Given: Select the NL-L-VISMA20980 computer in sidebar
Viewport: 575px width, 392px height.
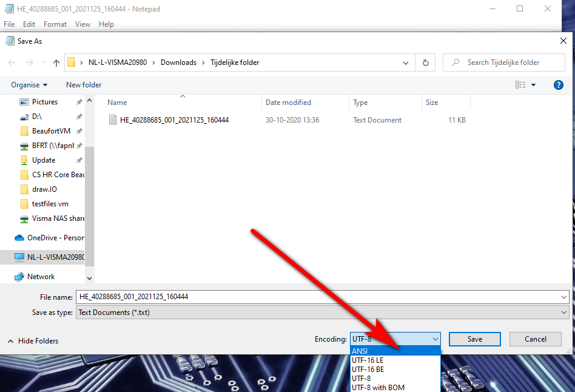Looking at the screenshot, I should click(x=56, y=257).
